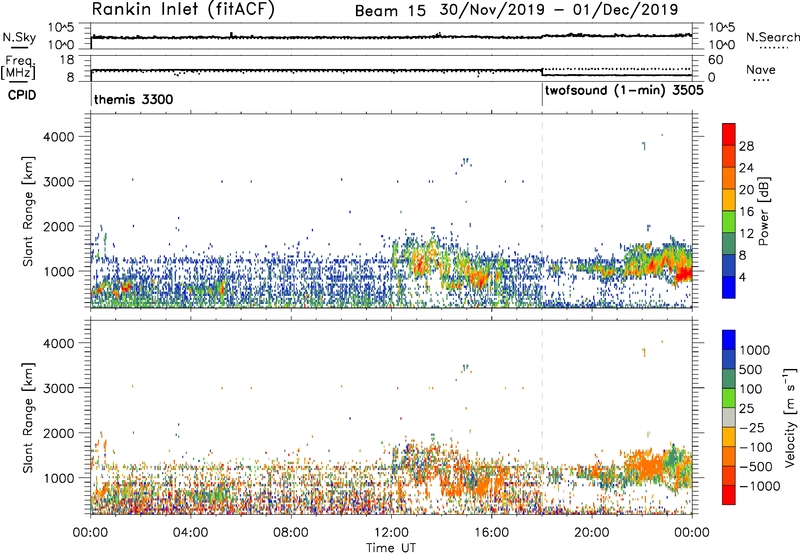The height and width of the screenshot is (554, 800).
Task: Click the "12:00" time axis label
Action: (x=391, y=533)
